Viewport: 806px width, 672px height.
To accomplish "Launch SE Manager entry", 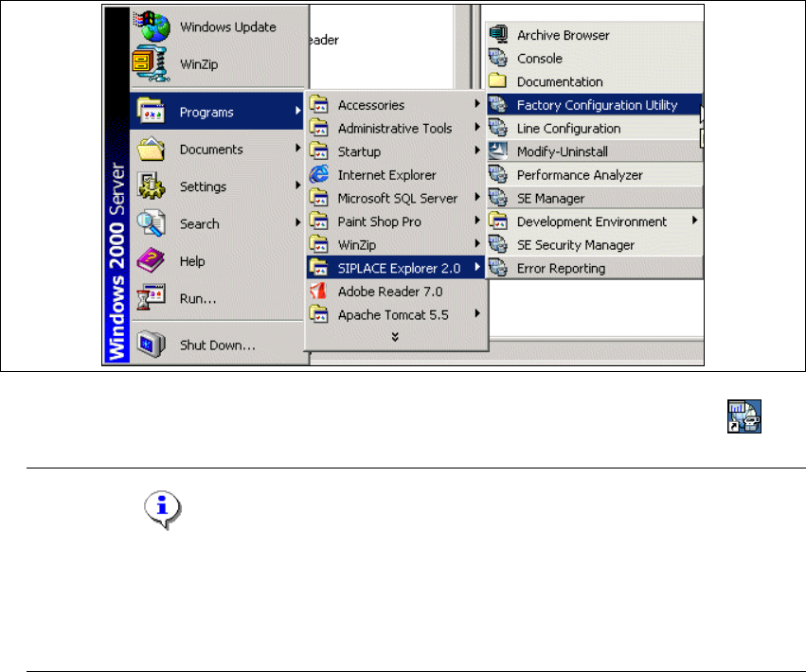I will 595,198.
